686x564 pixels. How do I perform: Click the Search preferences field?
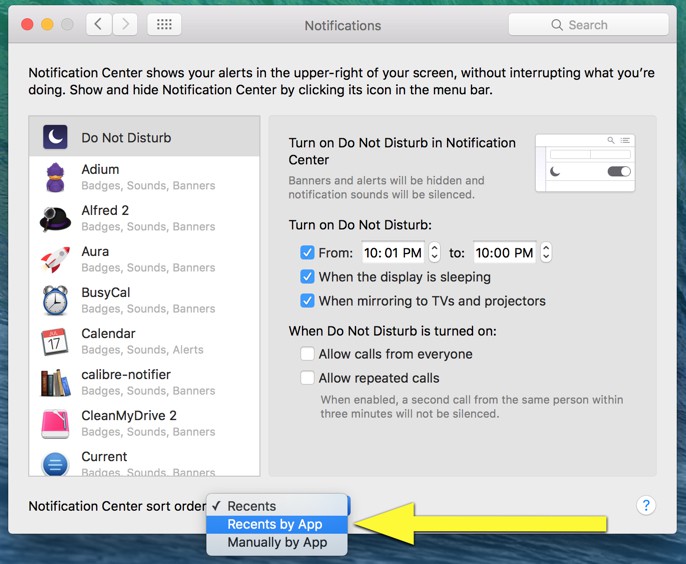coord(588,25)
